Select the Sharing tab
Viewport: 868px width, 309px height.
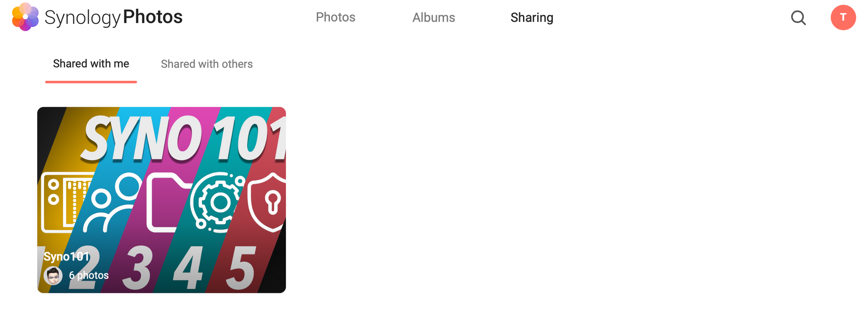(x=532, y=17)
